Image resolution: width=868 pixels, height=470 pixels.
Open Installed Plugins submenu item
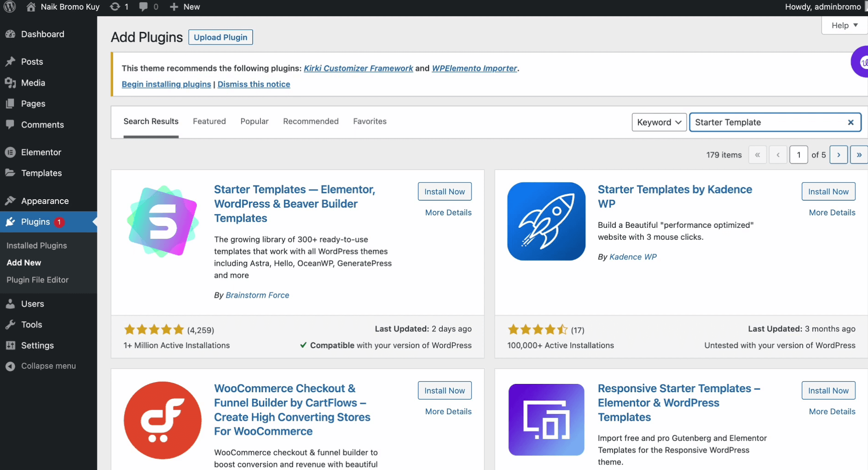click(37, 245)
